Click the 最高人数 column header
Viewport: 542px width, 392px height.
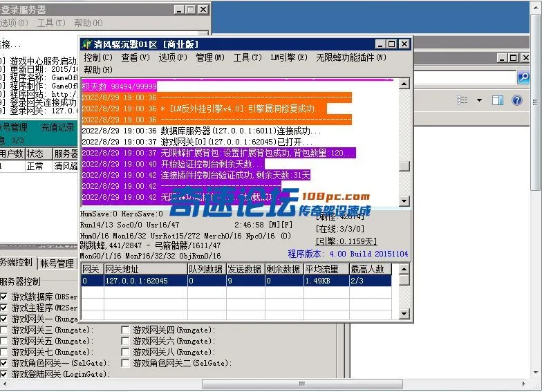371,269
